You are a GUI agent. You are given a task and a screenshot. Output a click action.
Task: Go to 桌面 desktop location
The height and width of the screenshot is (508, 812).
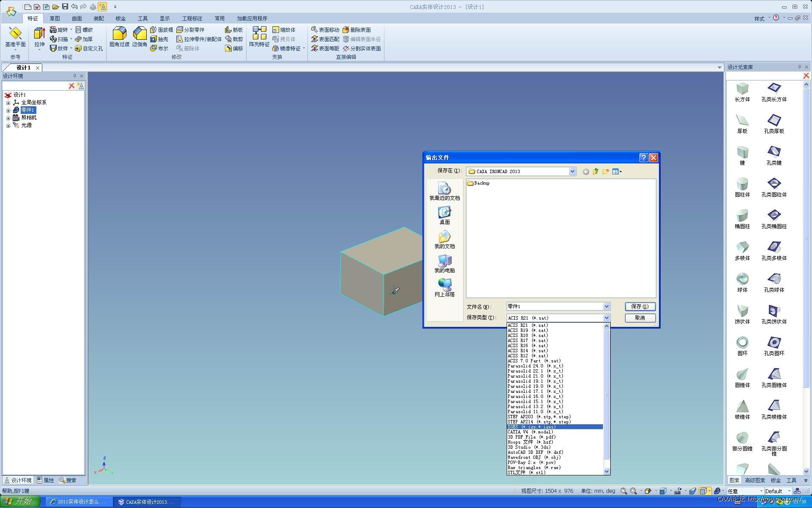[x=444, y=215]
